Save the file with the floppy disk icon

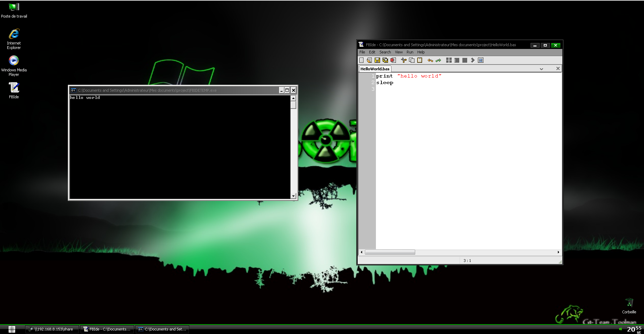click(377, 60)
